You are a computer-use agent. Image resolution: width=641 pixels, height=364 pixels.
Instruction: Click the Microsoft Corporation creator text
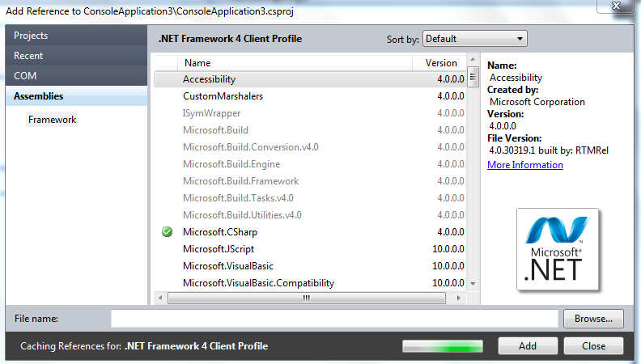pyautogui.click(x=537, y=102)
